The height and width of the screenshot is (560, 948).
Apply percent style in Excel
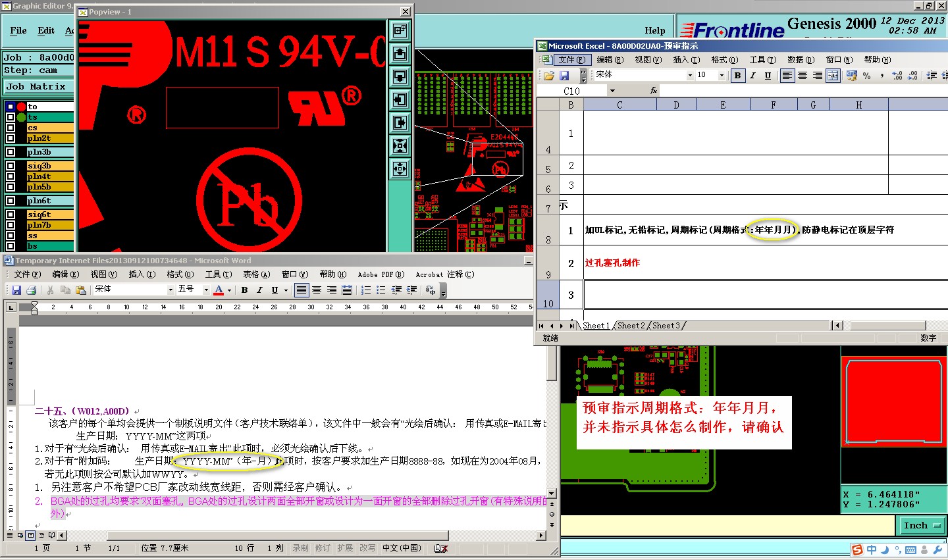[867, 76]
